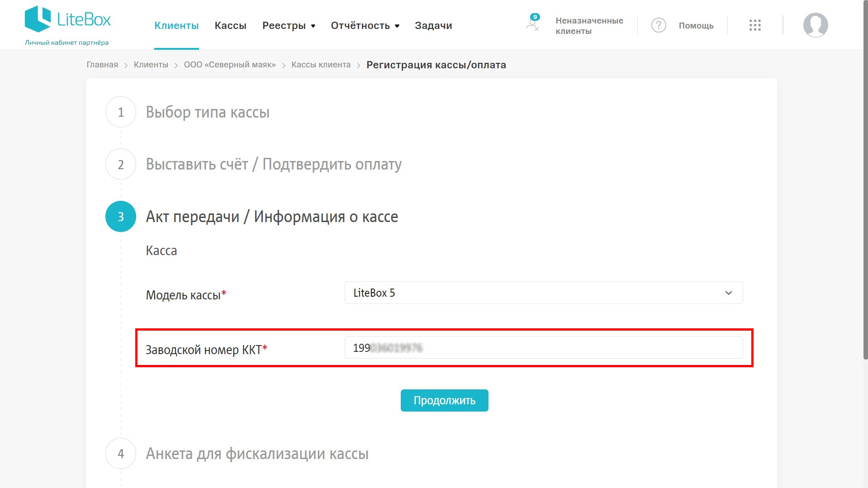Go to the Кассы menu item
The height and width of the screenshot is (488, 868).
(x=230, y=25)
